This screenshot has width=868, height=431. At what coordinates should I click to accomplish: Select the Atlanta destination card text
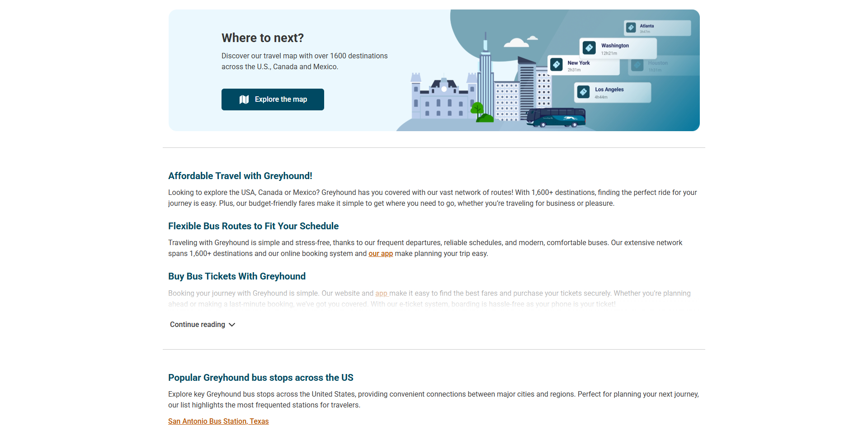647,28
